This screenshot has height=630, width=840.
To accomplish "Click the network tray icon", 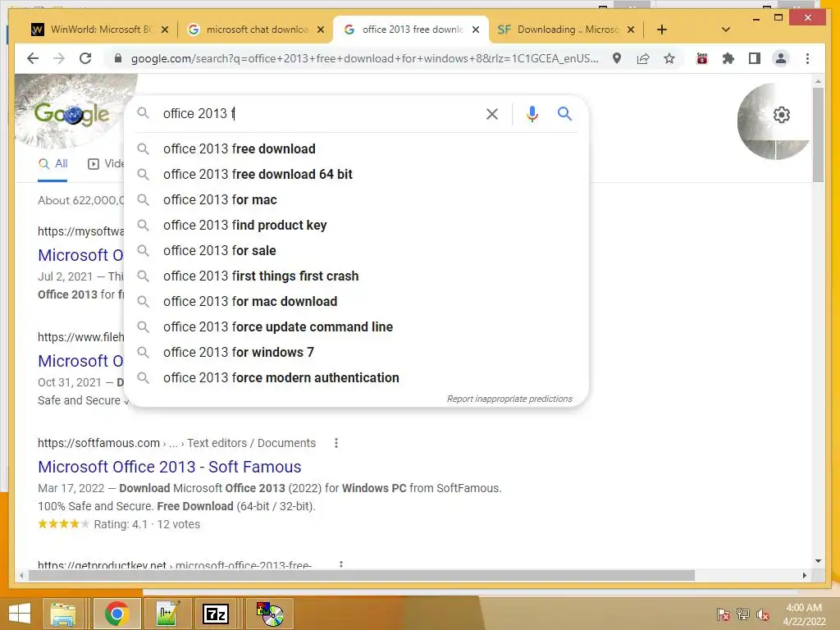I will (x=742, y=614).
